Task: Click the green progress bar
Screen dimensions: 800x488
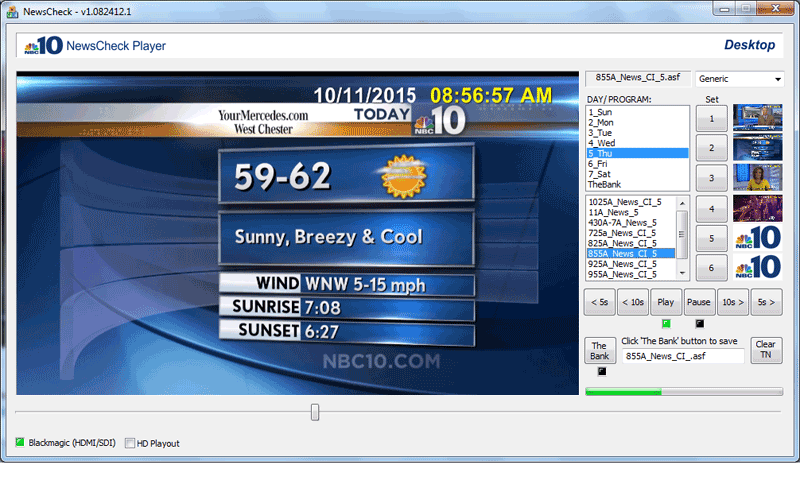Action: [684, 392]
